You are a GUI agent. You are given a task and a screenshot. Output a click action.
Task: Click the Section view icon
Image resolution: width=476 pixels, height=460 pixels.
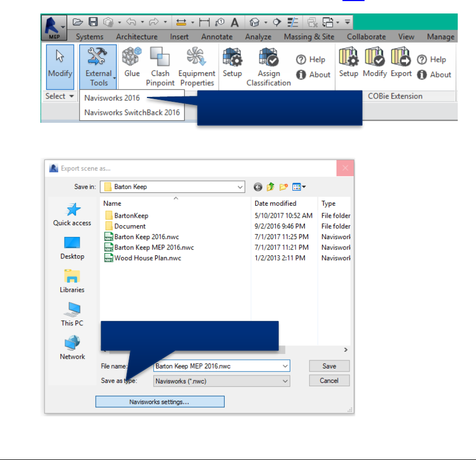coord(277,22)
